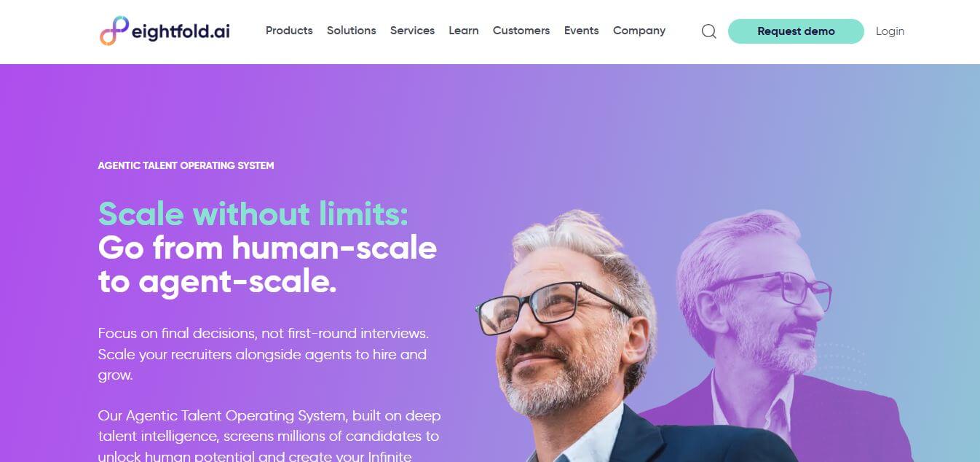Expand the Learn navigation item
The image size is (980, 462).
click(x=464, y=31)
